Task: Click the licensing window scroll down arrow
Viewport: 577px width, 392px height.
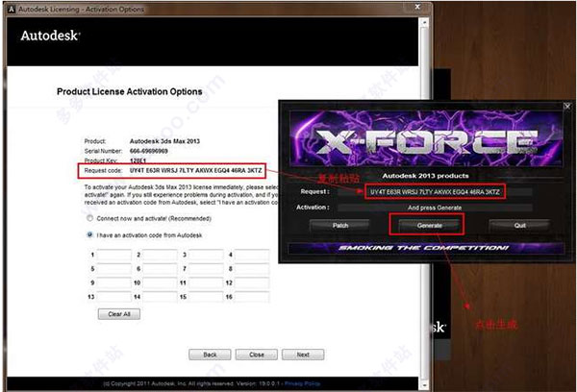Action: 424,385
